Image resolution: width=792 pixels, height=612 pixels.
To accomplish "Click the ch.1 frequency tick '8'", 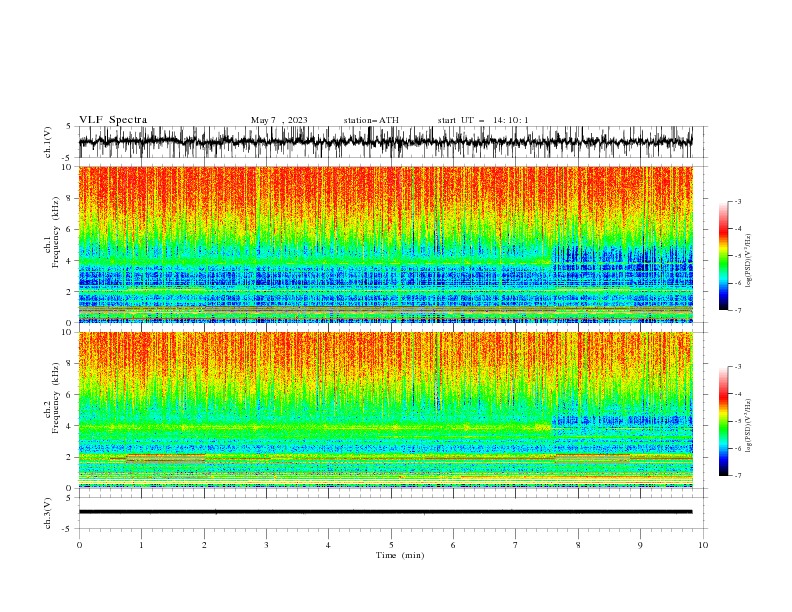I will (x=70, y=198).
